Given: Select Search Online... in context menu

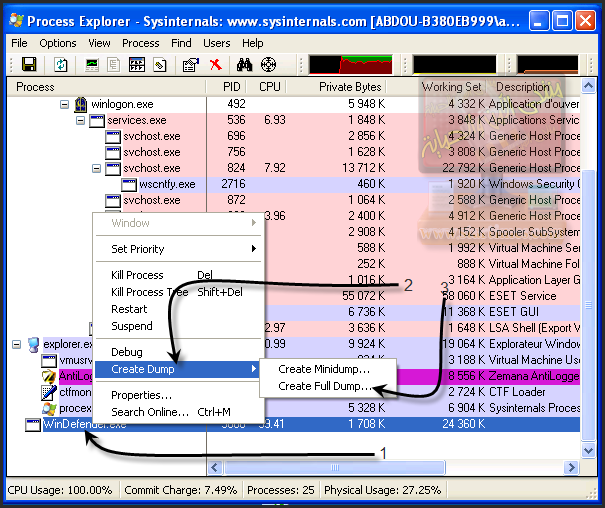Looking at the screenshot, I should pos(179,412).
